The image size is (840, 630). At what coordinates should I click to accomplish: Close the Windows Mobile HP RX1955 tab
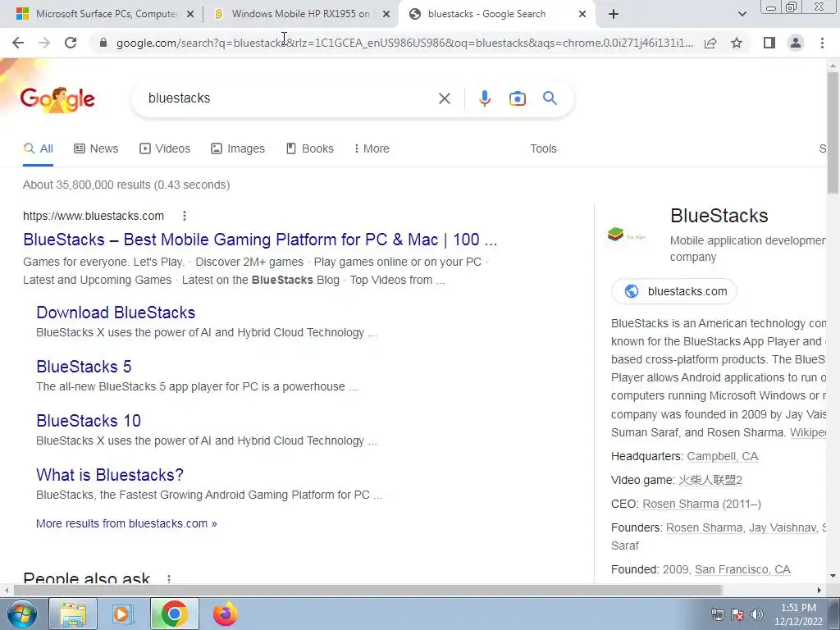pyautogui.click(x=386, y=15)
